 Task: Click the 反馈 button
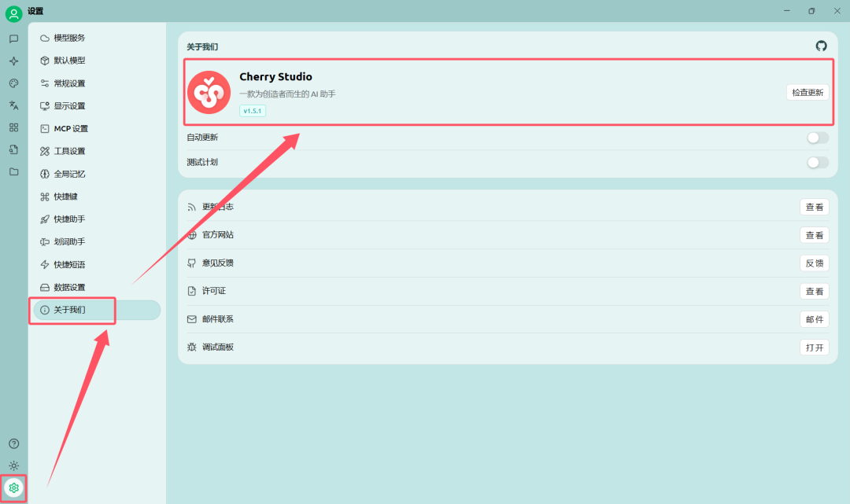815,263
